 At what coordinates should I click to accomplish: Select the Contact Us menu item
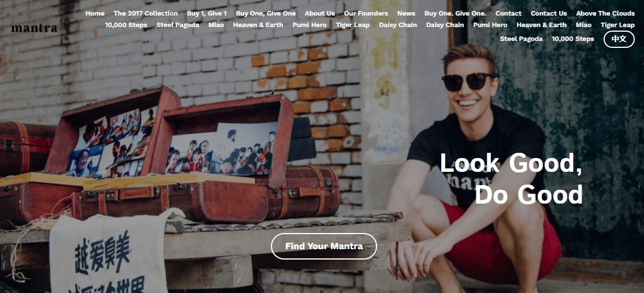pyautogui.click(x=549, y=13)
